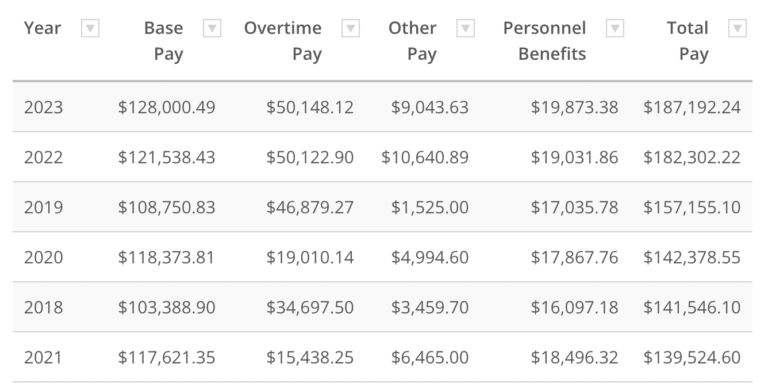Click the Total Pay sort arrow icon

click(x=738, y=28)
